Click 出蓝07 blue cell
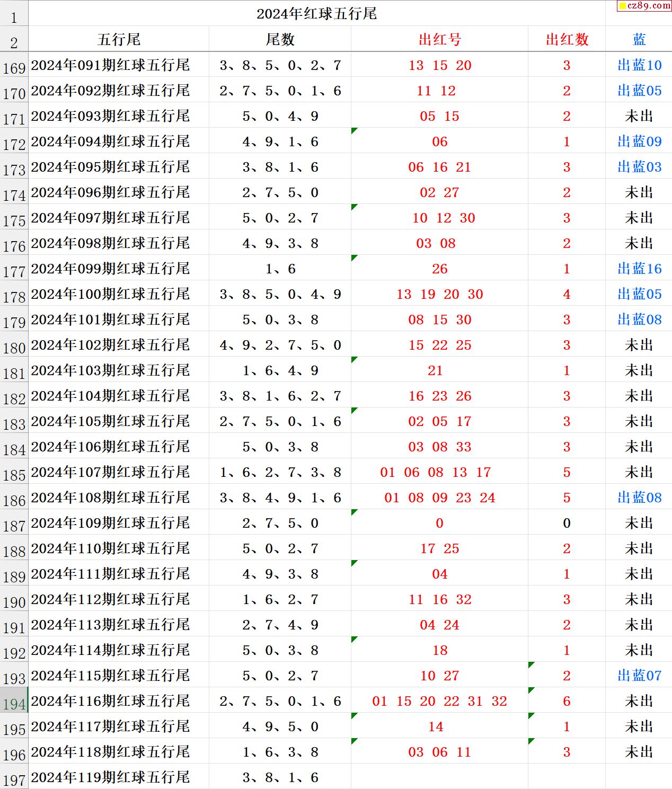Viewport: 672px width, 789px height. pyautogui.click(x=639, y=676)
